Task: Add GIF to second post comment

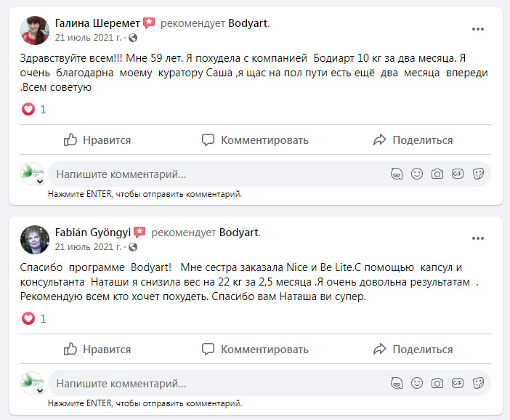Action: [458, 382]
